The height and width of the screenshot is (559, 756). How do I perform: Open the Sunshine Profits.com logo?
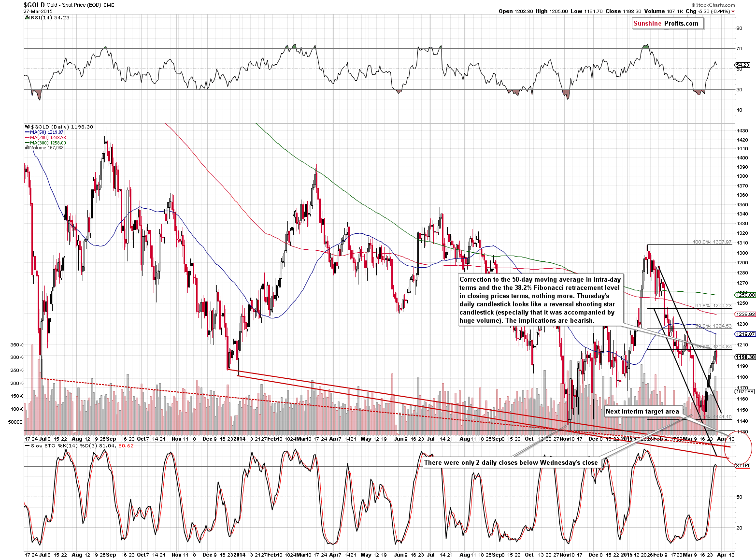(x=668, y=23)
